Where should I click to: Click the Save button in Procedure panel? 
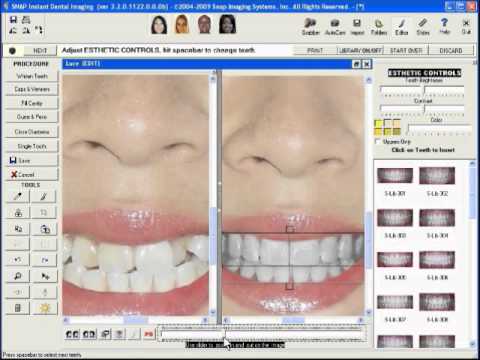[32, 161]
